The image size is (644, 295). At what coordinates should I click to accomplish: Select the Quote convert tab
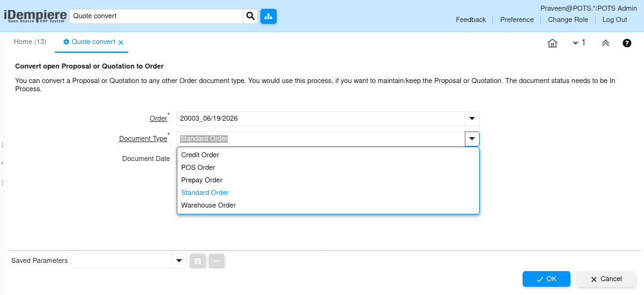coord(93,42)
